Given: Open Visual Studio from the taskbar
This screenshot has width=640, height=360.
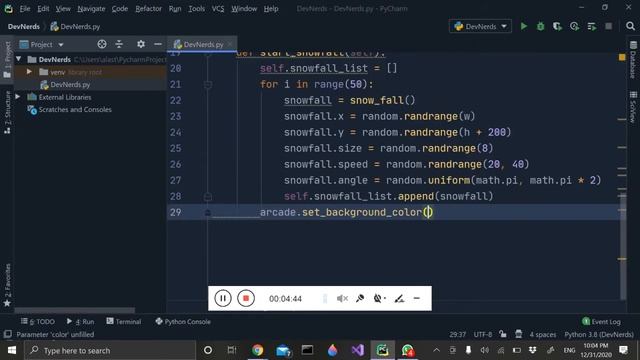Looking at the screenshot, I should [358, 350].
